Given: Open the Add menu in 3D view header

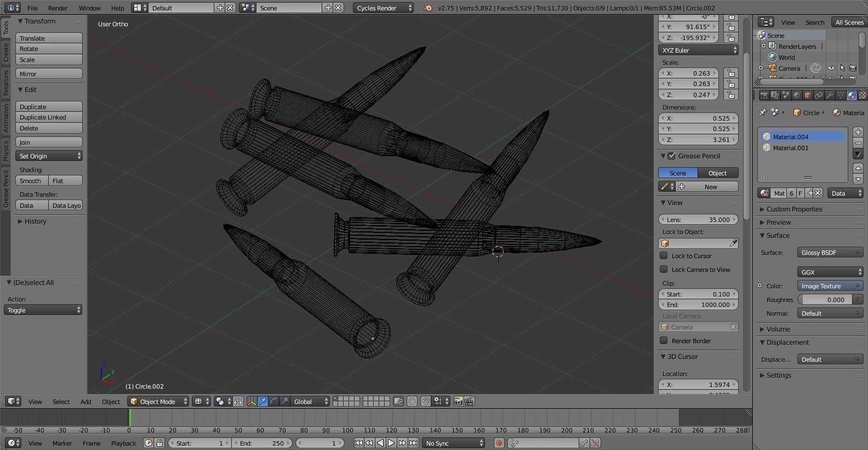Looking at the screenshot, I should (x=86, y=402).
